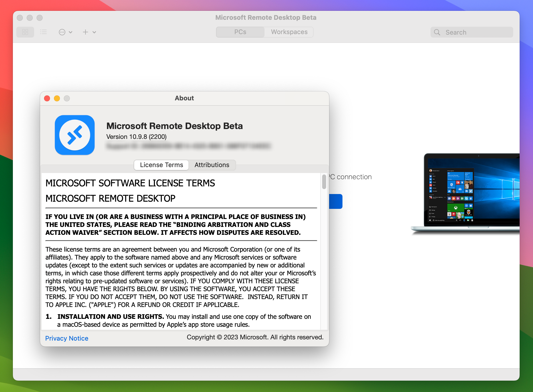The image size is (533, 392).
Task: Open the License Terms tab
Action: (162, 165)
